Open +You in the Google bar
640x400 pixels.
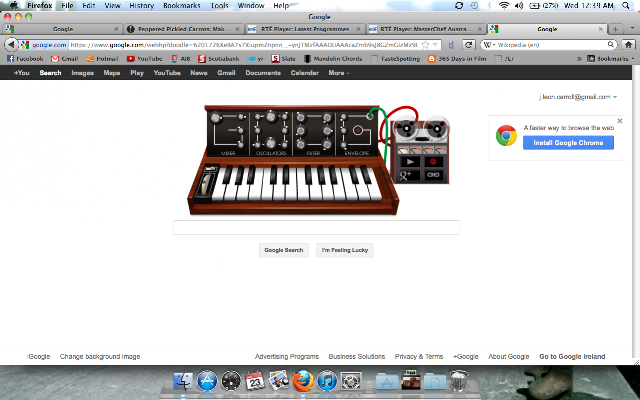pyautogui.click(x=22, y=73)
